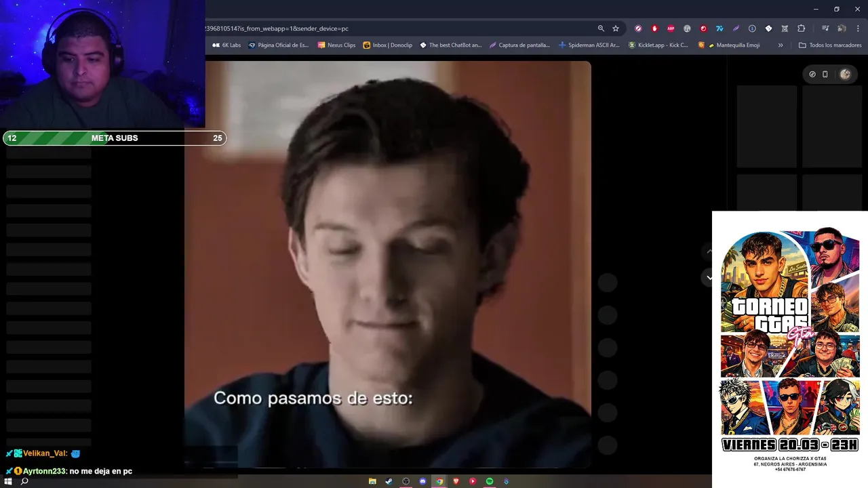868x488 pixels.
Task: Open Chrome three-dot menu
Action: click(x=858, y=28)
